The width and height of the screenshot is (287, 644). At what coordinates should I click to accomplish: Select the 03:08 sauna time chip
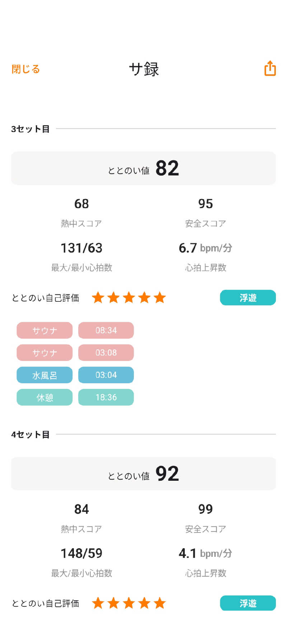(106, 353)
